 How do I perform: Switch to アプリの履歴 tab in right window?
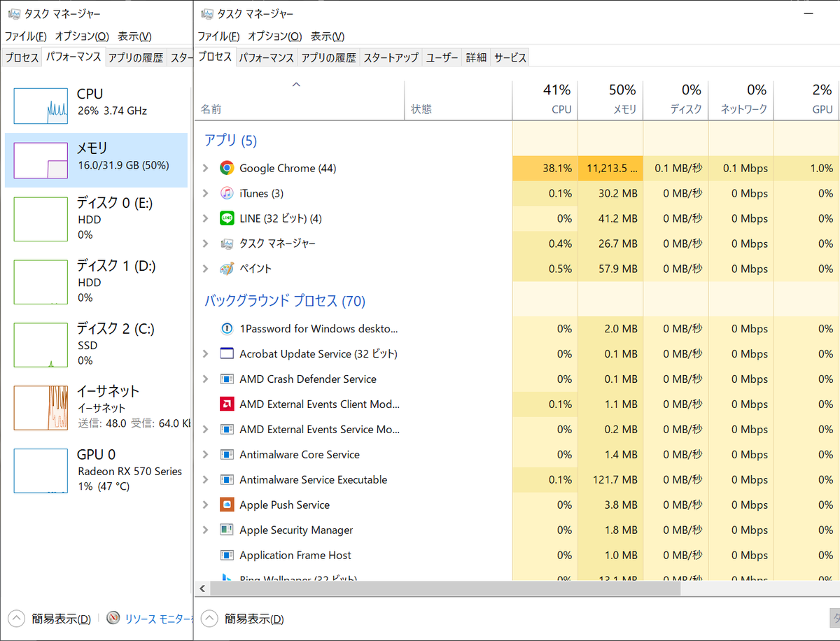tap(328, 58)
